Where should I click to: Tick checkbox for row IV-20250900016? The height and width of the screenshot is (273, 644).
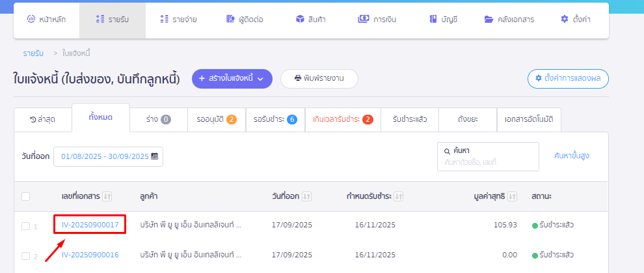coord(25,255)
